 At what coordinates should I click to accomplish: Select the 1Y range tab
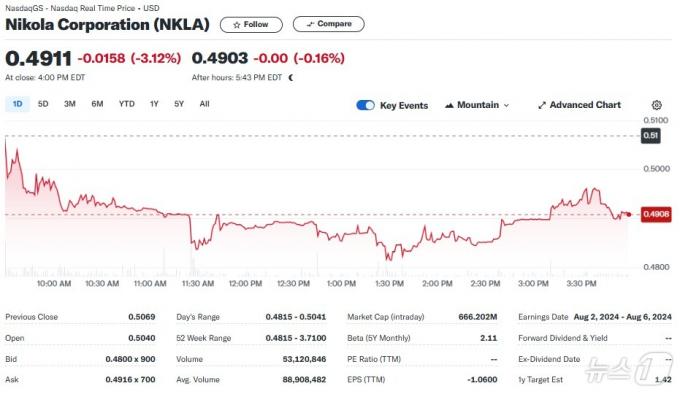154,104
